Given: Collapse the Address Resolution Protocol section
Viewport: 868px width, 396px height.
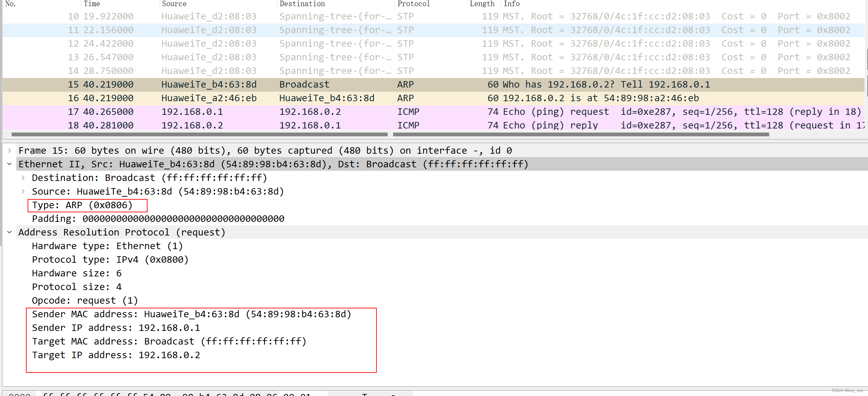Looking at the screenshot, I should click(10, 232).
